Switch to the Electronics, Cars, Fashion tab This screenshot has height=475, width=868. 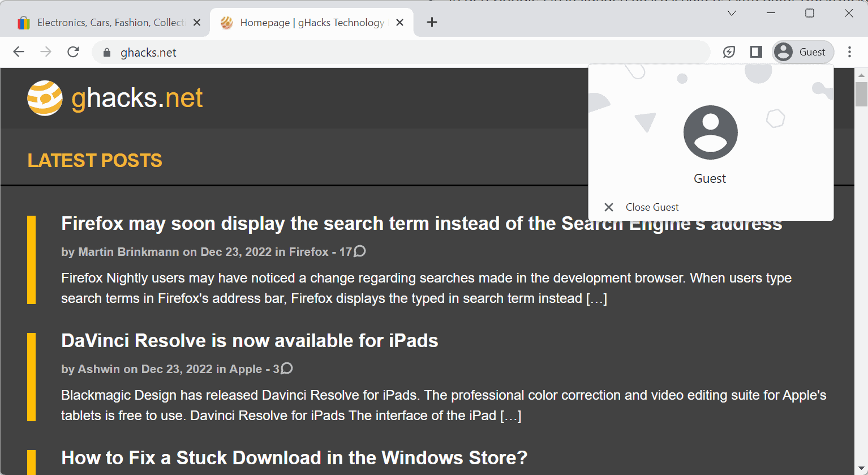pos(108,23)
